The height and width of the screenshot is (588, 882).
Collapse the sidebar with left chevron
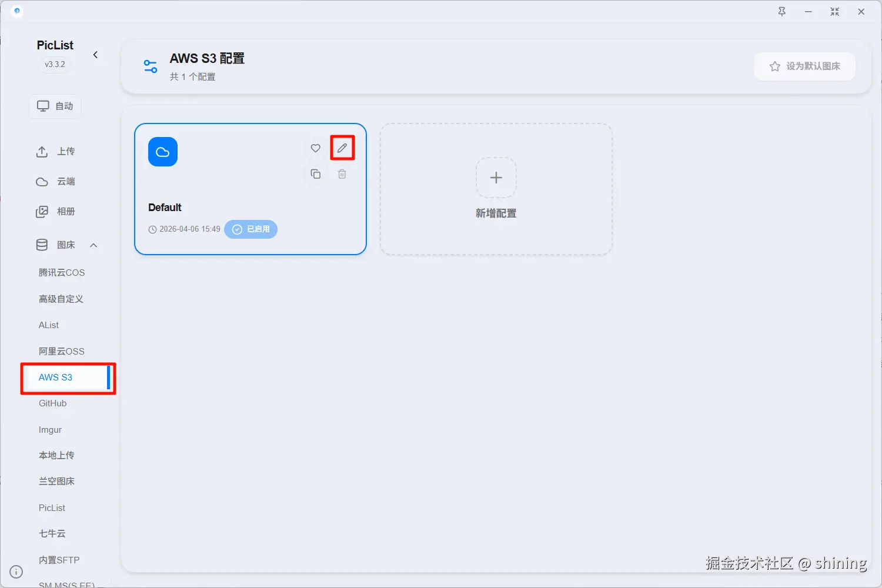pos(95,55)
